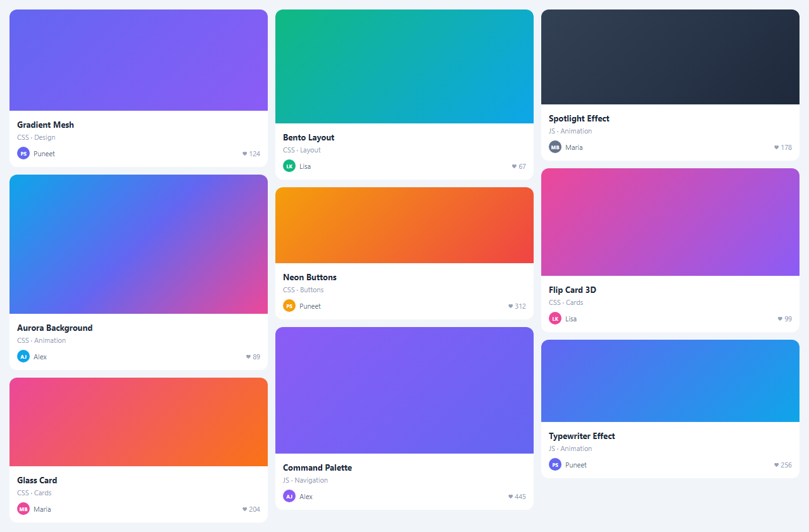Click author name Alex on Command Palette

306,497
